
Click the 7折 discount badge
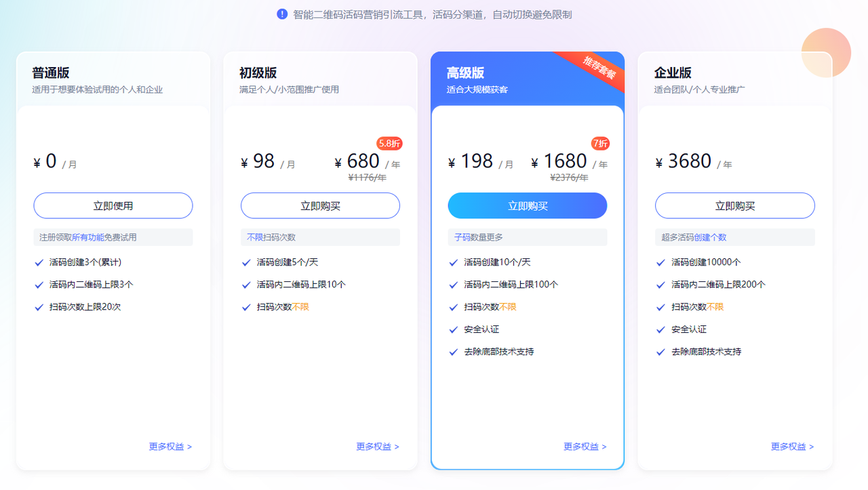(x=600, y=144)
